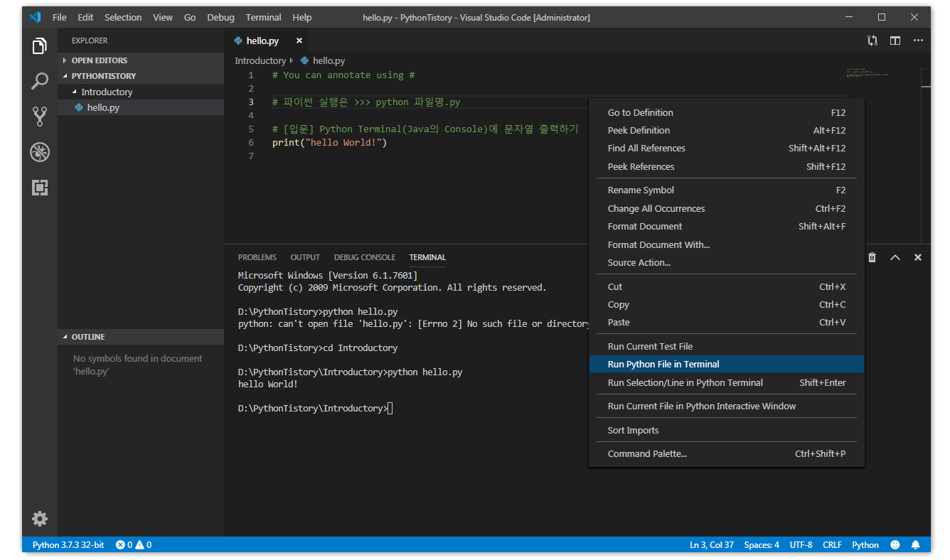Kill the terminal with trash icon
Image resolution: width=950 pixels, height=560 pixels.
click(872, 257)
